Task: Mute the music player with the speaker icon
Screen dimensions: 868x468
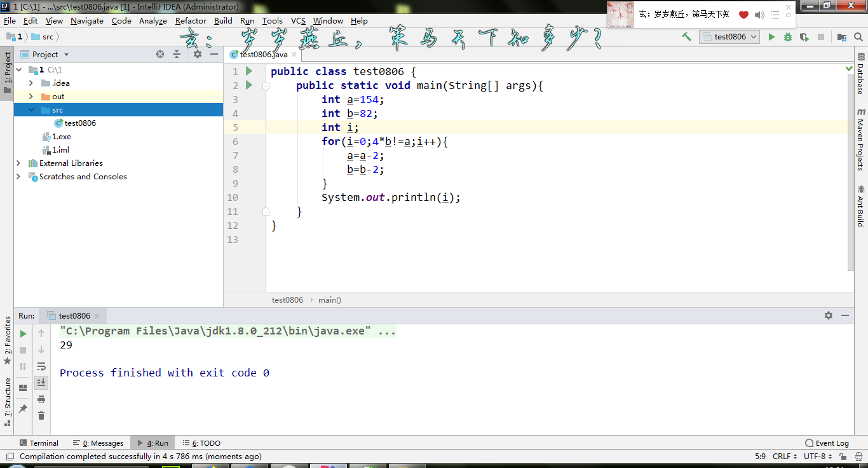Action: click(x=759, y=15)
